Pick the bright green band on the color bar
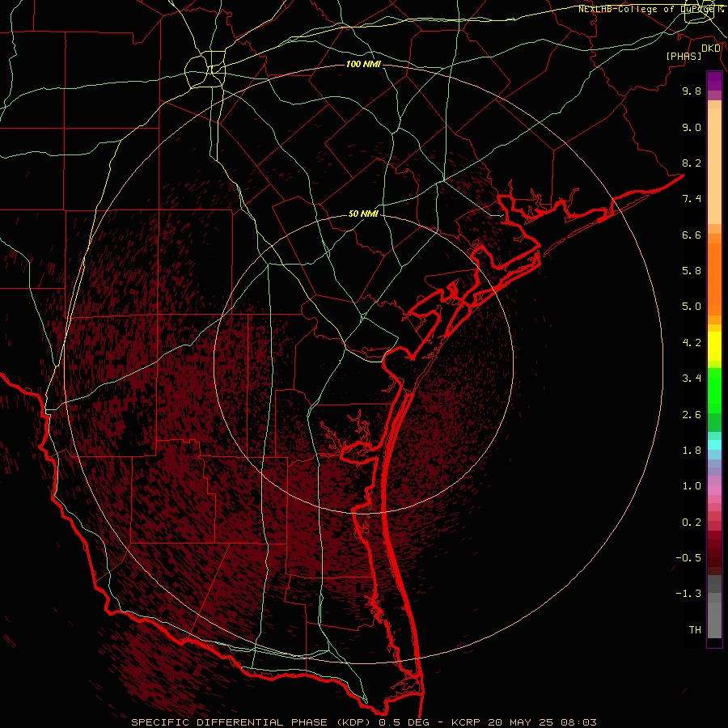The image size is (728, 728). point(714,391)
